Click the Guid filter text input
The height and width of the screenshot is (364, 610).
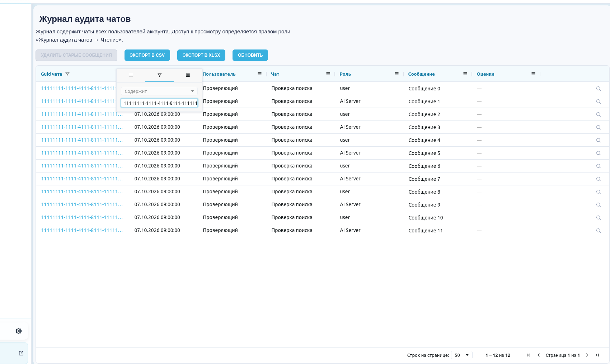click(159, 103)
